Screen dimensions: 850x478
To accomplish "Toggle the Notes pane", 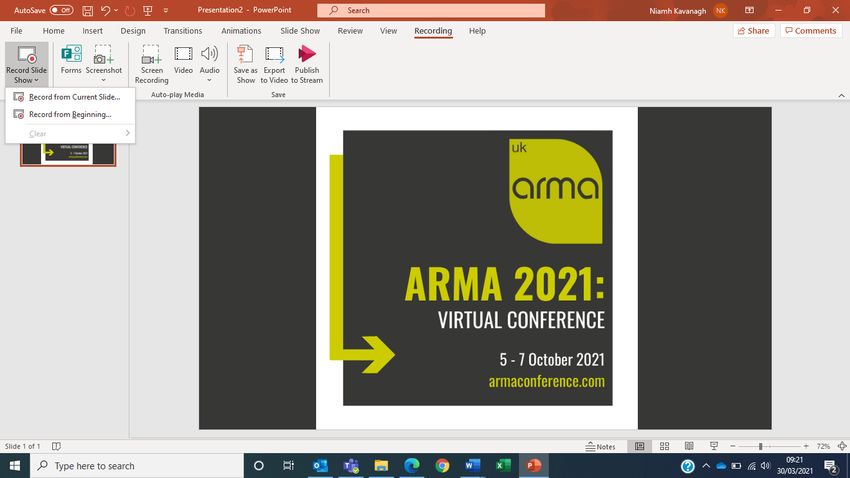I will pyautogui.click(x=601, y=446).
